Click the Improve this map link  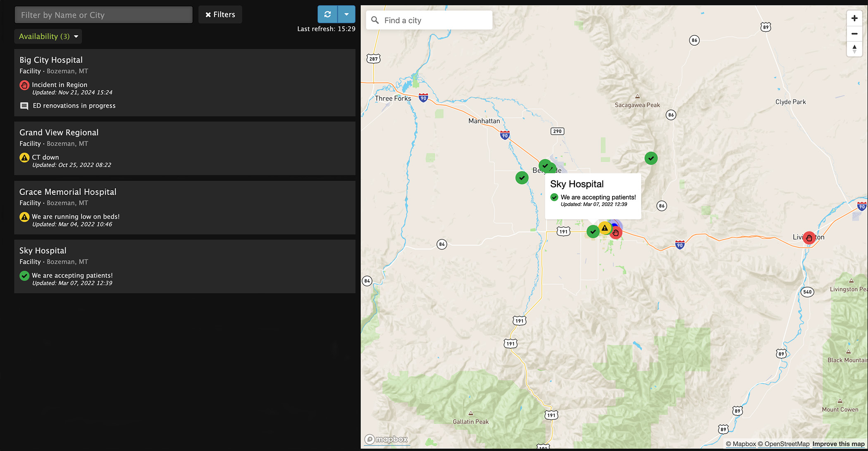point(838,444)
